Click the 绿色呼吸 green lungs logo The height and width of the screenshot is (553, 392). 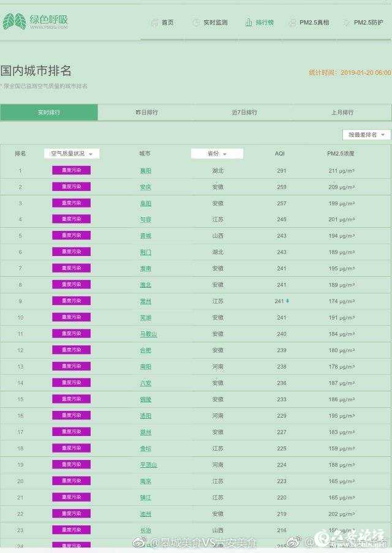[x=13, y=22]
